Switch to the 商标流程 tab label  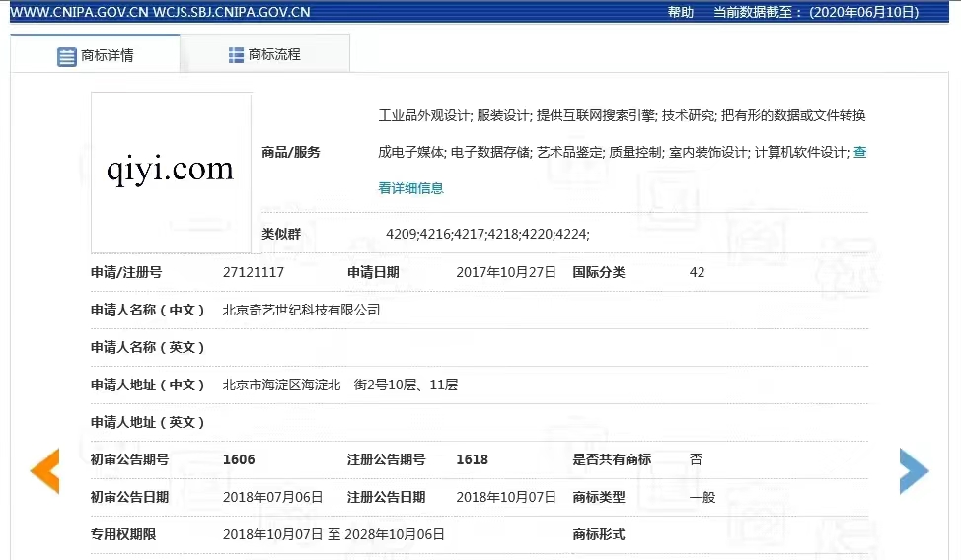[274, 55]
